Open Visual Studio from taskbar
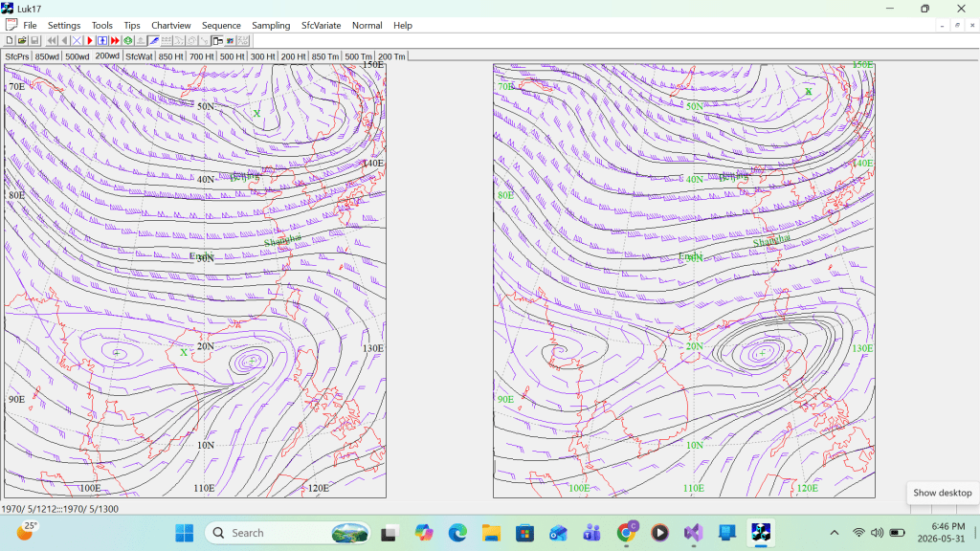 693,533
